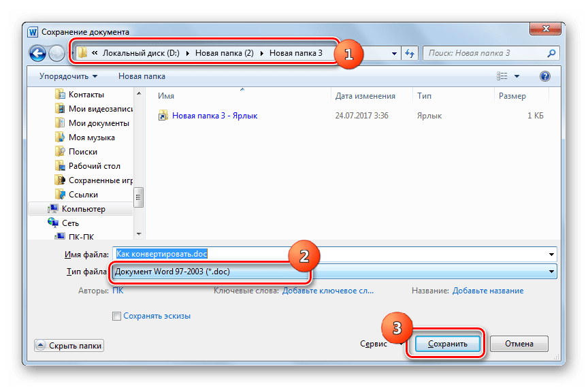This screenshot has height=388, width=588.
Task: Click the ПК-ПК computer icon
Action: (x=60, y=236)
